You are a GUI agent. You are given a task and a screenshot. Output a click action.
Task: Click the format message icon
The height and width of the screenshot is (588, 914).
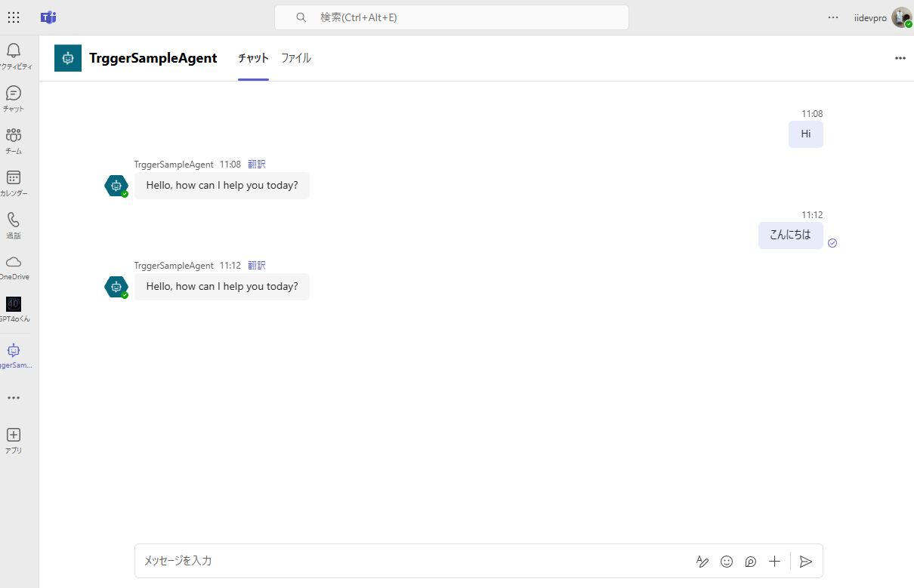702,561
